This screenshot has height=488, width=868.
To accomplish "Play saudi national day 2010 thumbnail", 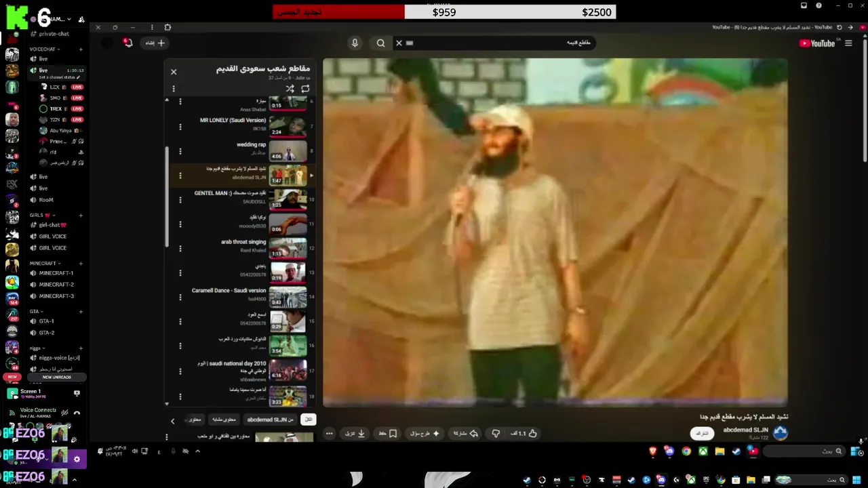I will (288, 370).
